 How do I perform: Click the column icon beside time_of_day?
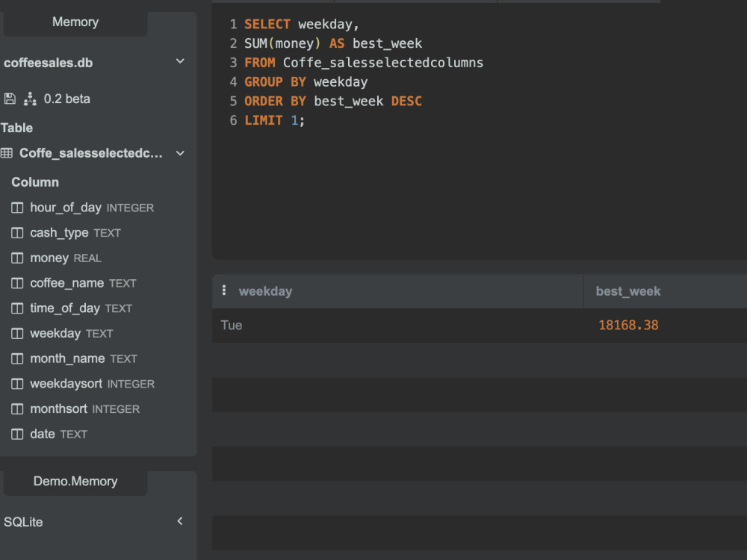pos(17,308)
